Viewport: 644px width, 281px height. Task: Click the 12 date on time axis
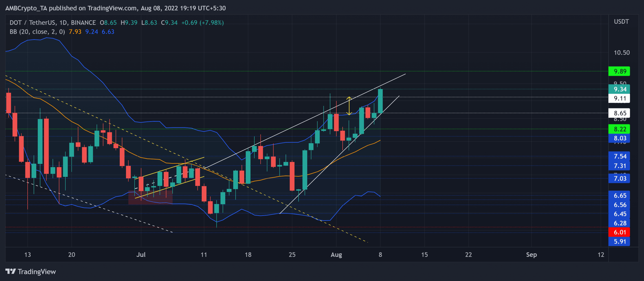[x=601, y=255]
